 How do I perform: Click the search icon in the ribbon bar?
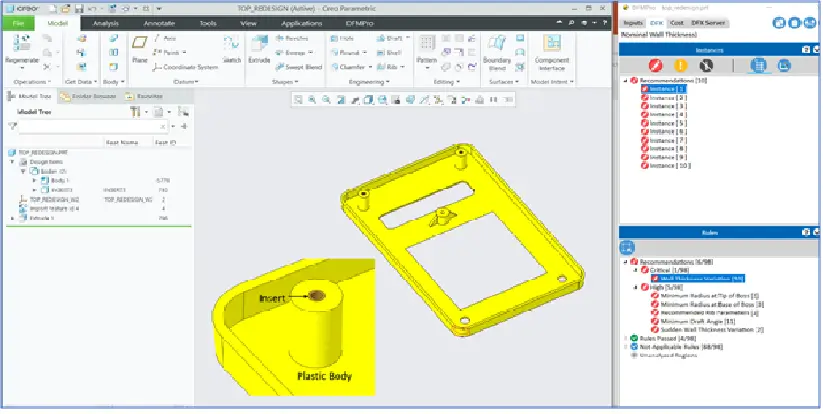(571, 23)
